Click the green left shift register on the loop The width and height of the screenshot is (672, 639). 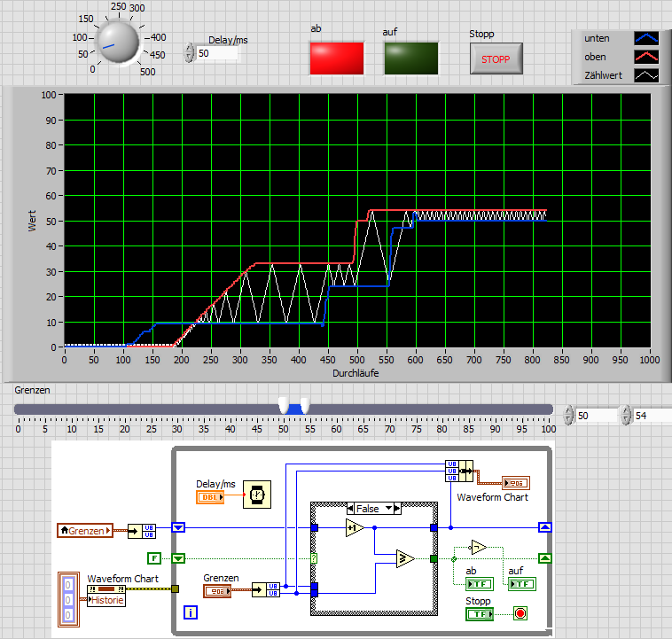[x=178, y=558]
